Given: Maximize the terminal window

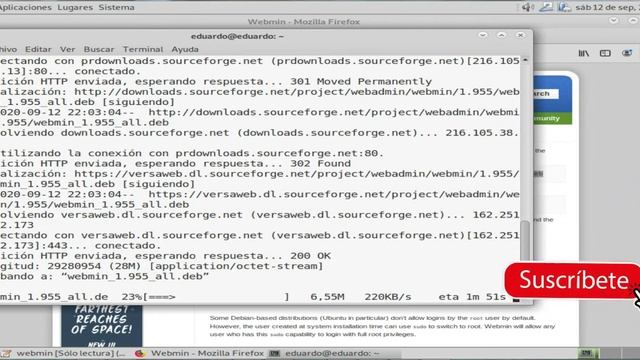Looking at the screenshot, I should point(501,36).
